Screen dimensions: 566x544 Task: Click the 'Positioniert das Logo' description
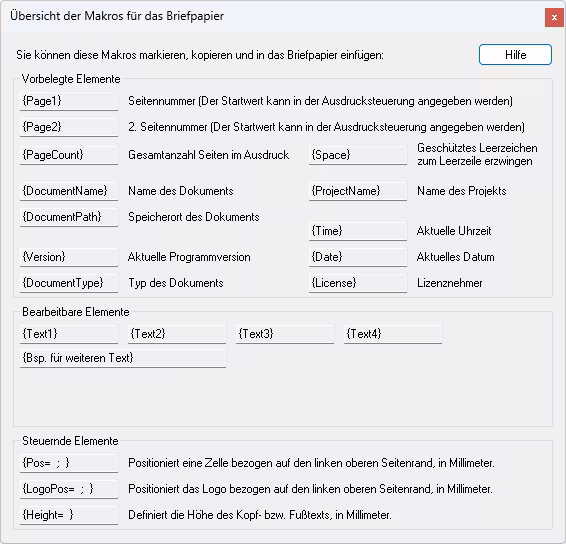pos(310,489)
